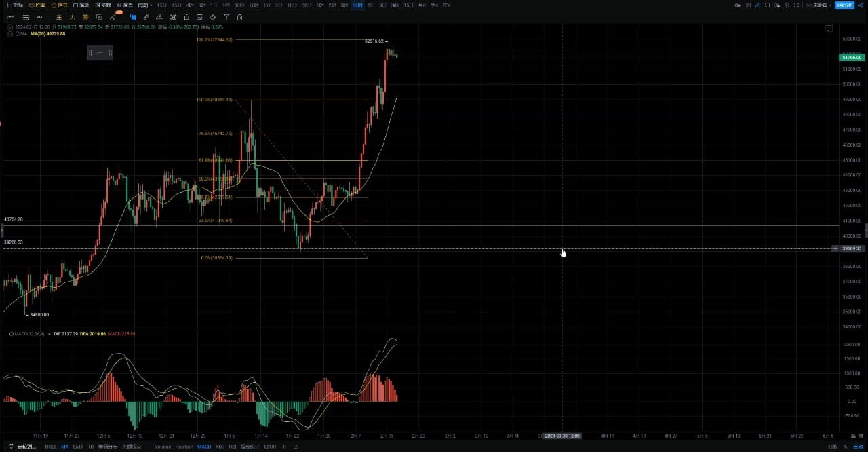The height and width of the screenshot is (452, 868).
Task: Take a chart screenshot with camera icon
Action: coord(748,5)
